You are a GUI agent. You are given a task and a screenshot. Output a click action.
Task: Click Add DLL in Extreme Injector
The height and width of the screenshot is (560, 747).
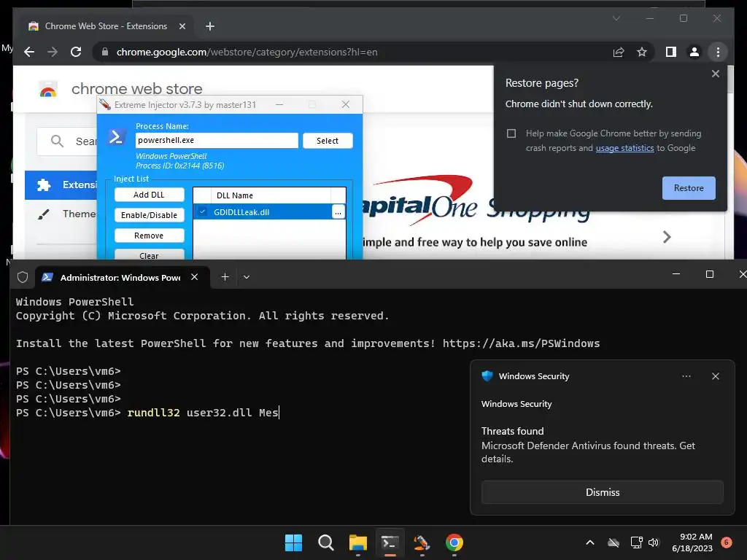[149, 195]
